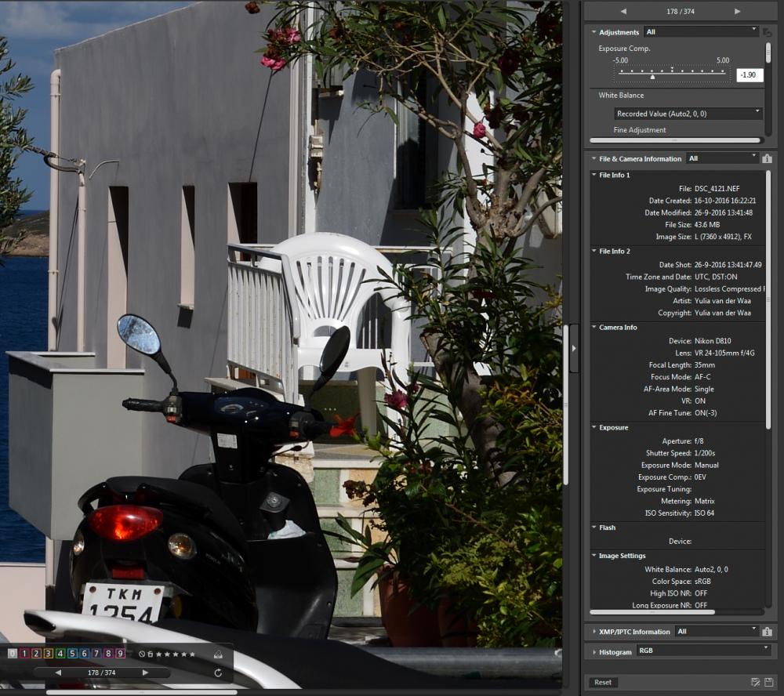Click the Reset button

click(x=602, y=682)
